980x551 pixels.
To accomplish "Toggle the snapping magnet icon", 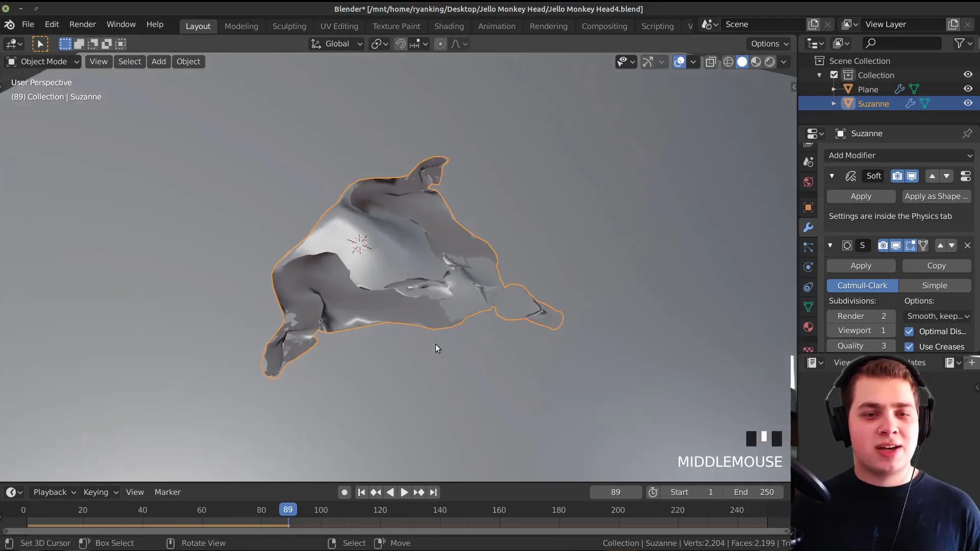I will pyautogui.click(x=401, y=44).
